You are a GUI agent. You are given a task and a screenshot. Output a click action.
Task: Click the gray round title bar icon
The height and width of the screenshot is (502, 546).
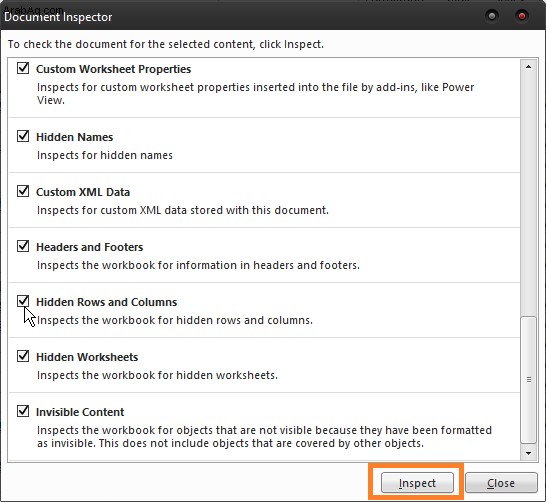coord(492,16)
